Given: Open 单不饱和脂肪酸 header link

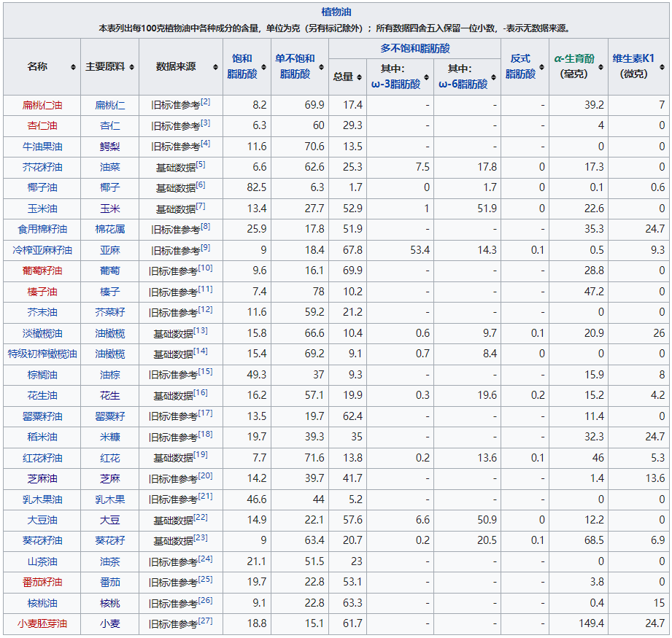Looking at the screenshot, I should pos(295,66).
